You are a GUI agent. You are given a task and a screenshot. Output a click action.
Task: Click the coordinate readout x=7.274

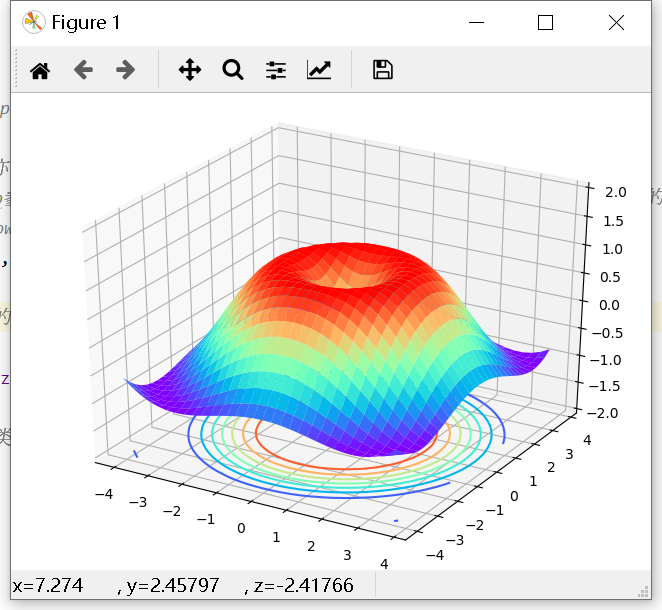pos(48,586)
